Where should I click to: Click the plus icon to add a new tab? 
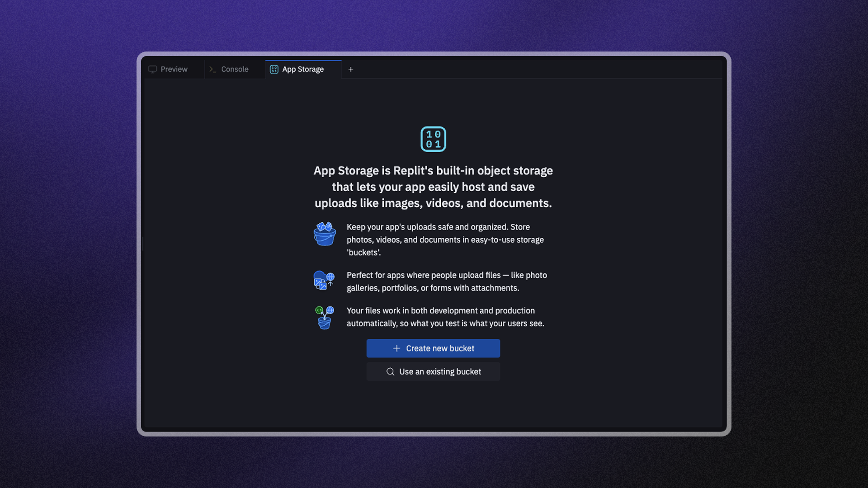[x=351, y=69]
